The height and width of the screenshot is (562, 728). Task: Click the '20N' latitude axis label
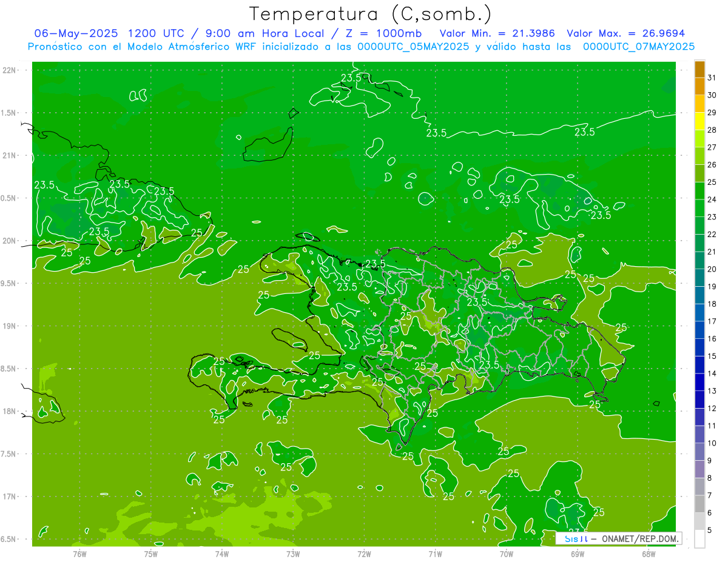(10, 241)
